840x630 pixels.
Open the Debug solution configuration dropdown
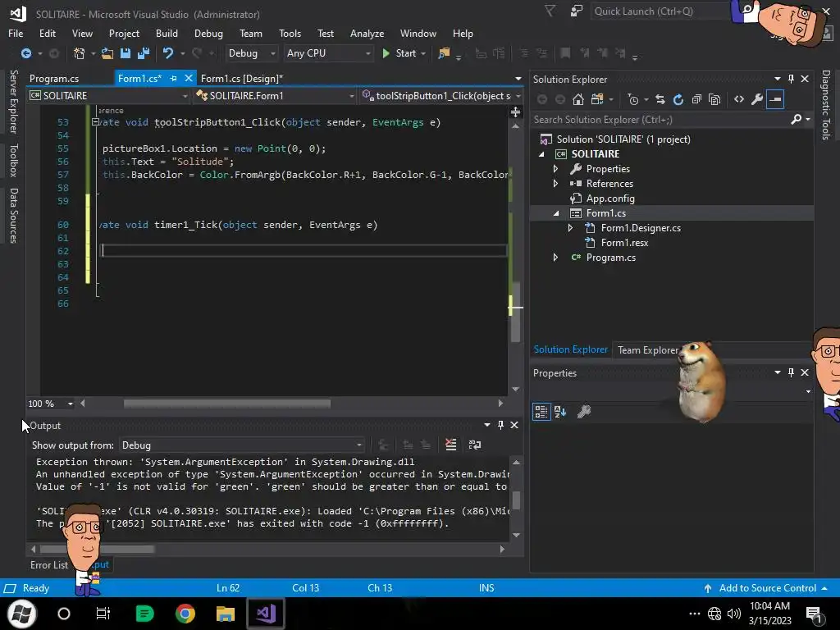pos(252,53)
